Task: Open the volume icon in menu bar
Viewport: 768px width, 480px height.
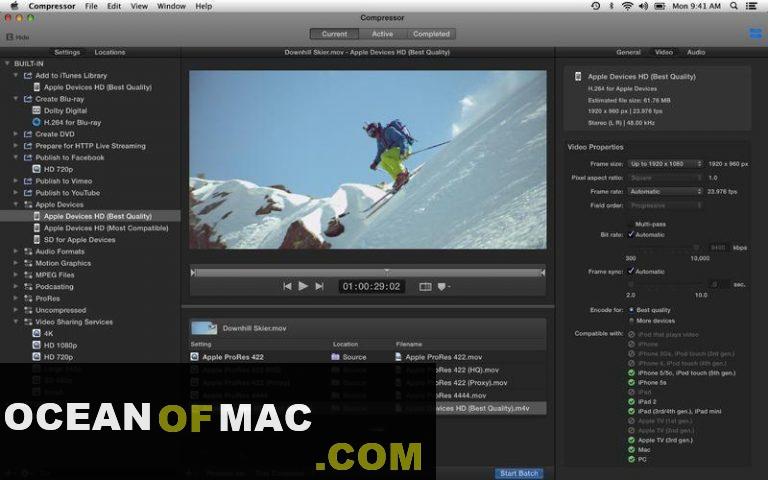Action: coord(643,6)
